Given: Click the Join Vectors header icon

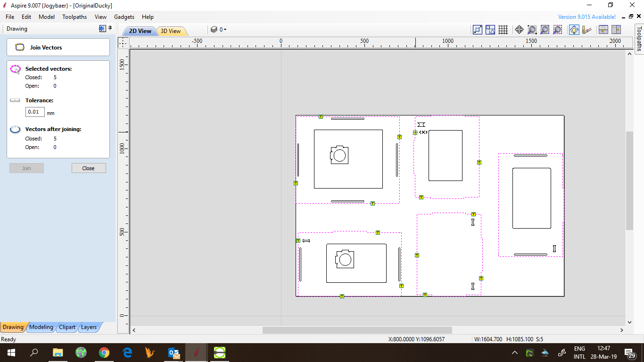Looking at the screenshot, I should pos(20,47).
